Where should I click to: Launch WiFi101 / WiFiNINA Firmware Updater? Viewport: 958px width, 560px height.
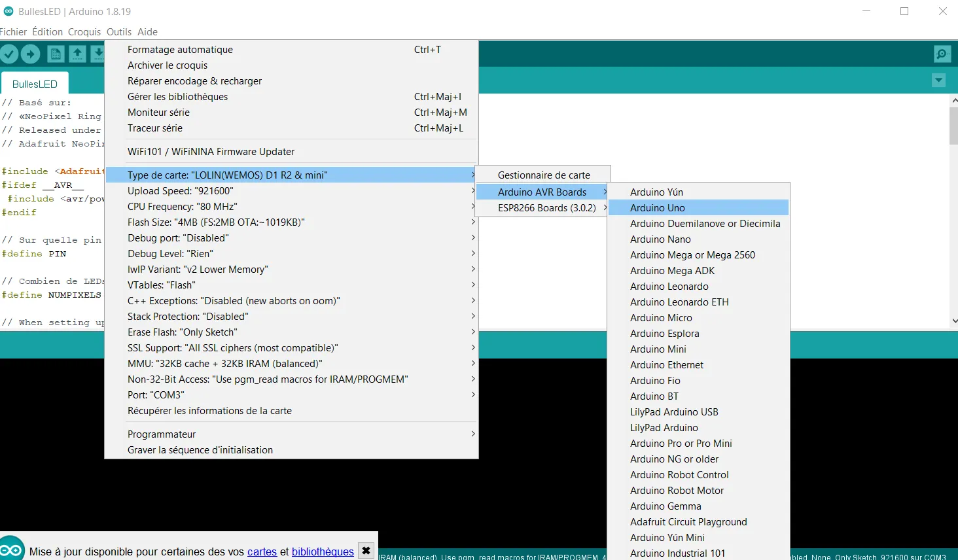pyautogui.click(x=291, y=152)
